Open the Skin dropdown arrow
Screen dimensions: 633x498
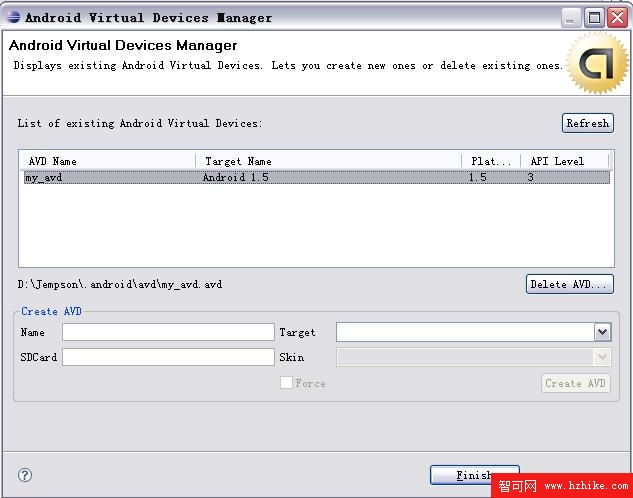602,357
